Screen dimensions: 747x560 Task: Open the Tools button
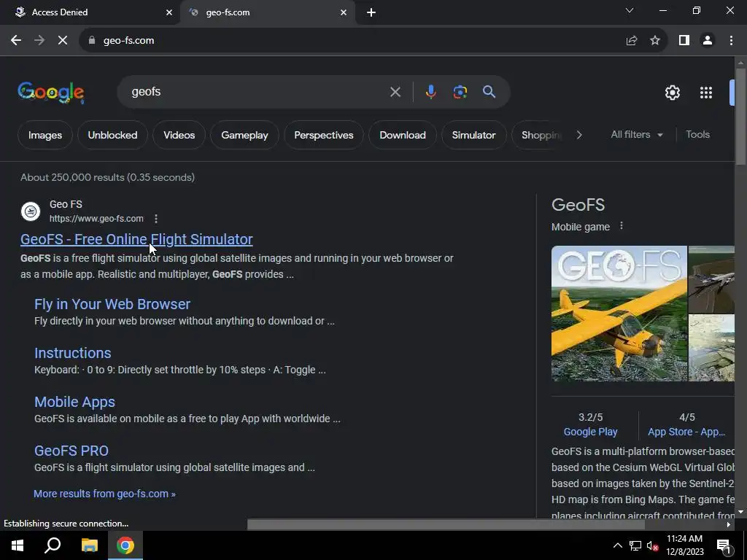(x=697, y=135)
